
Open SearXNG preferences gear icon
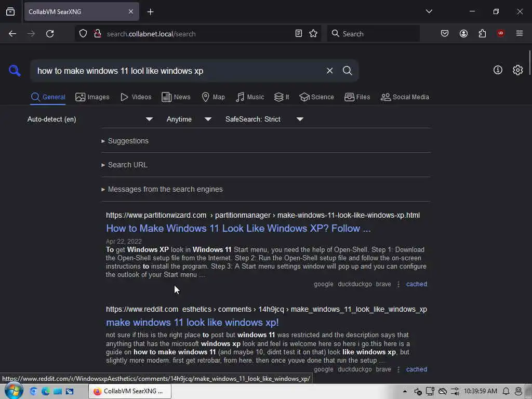click(x=518, y=70)
